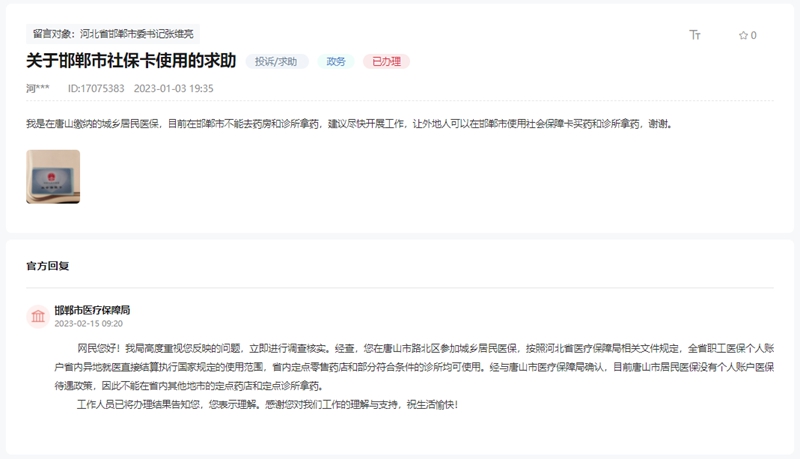Screen dimensions: 800x459
Task: Click the reply line starting 工作人员已将办理结果
Action: coord(267,404)
